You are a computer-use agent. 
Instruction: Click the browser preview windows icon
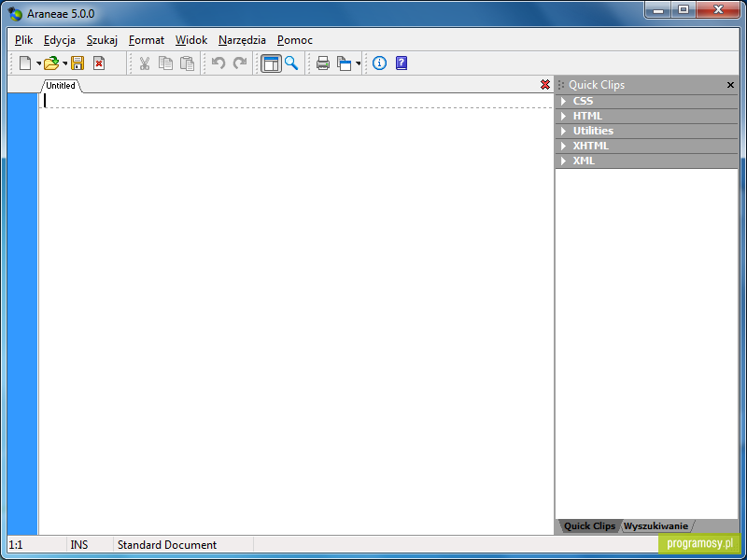344,63
